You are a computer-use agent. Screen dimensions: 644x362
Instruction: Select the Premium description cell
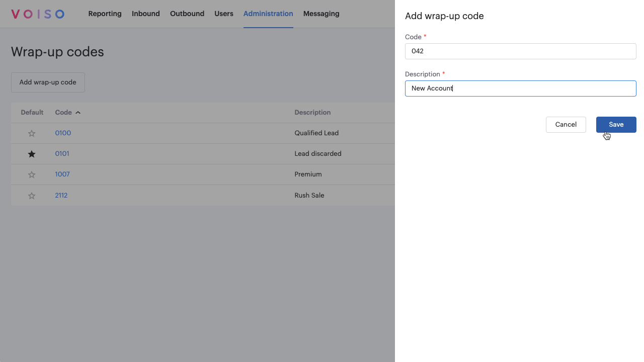click(x=308, y=174)
